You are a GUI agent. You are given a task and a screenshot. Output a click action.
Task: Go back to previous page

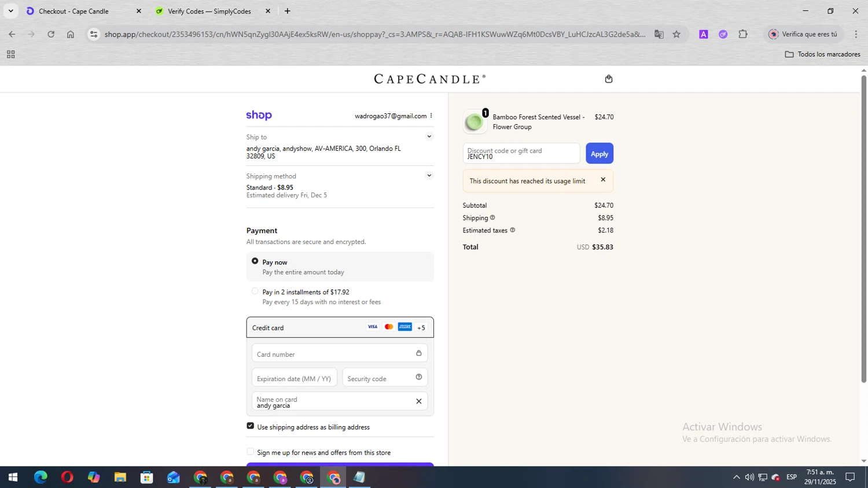(12, 34)
